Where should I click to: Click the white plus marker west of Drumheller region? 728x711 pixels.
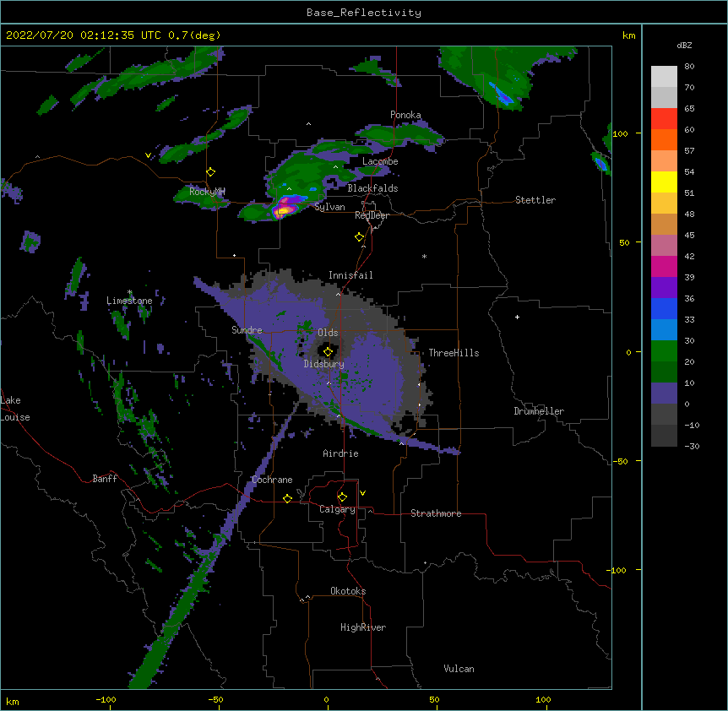(517, 317)
